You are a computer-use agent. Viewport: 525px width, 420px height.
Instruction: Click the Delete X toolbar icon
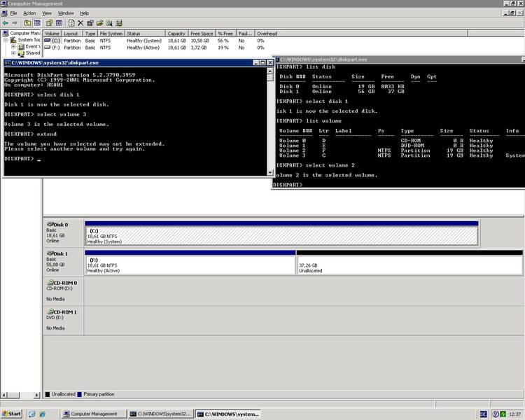pyautogui.click(x=80, y=23)
